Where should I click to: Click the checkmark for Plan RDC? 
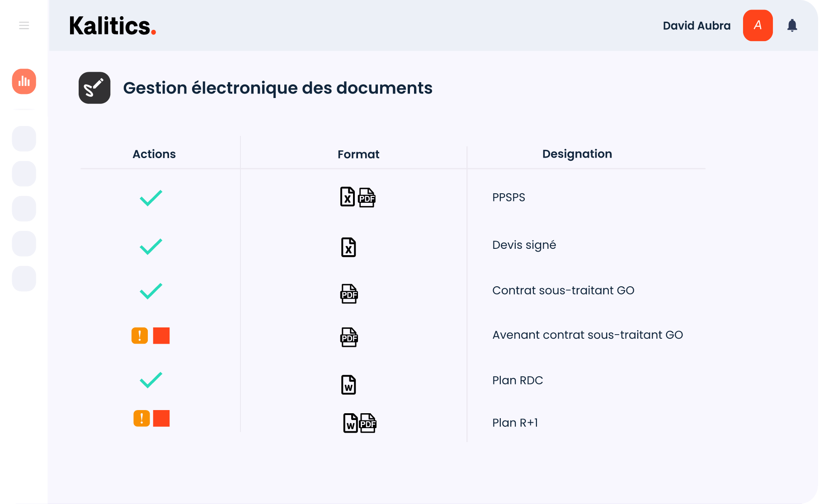tap(151, 380)
